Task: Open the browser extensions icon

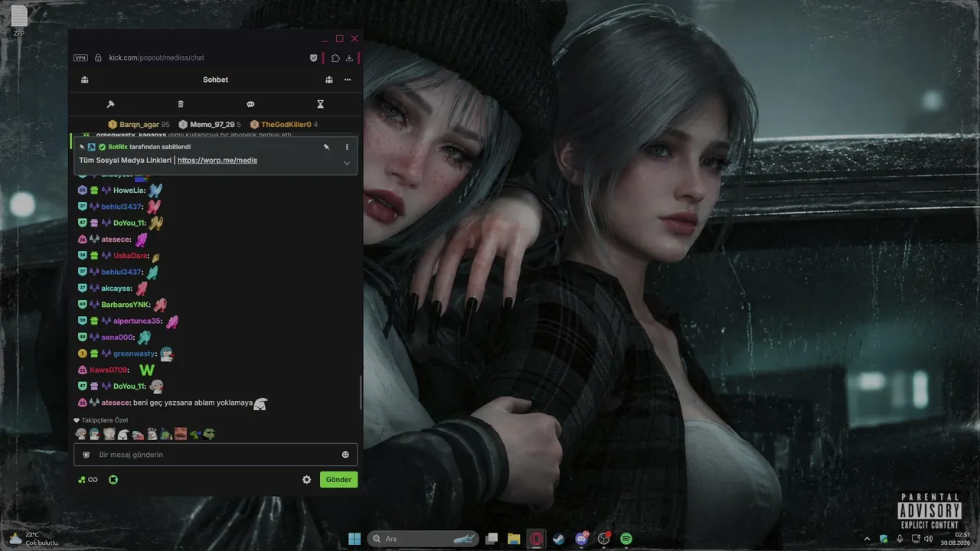Action: [335, 57]
